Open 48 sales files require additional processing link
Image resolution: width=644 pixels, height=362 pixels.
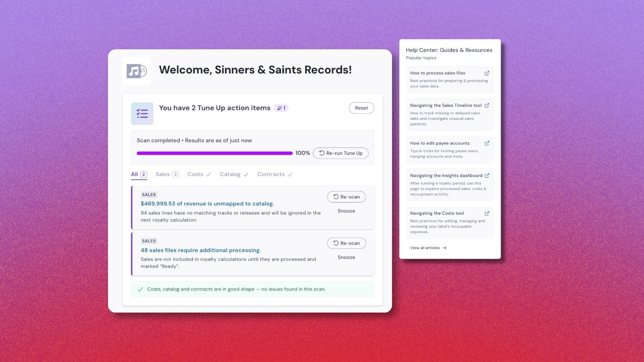click(201, 250)
